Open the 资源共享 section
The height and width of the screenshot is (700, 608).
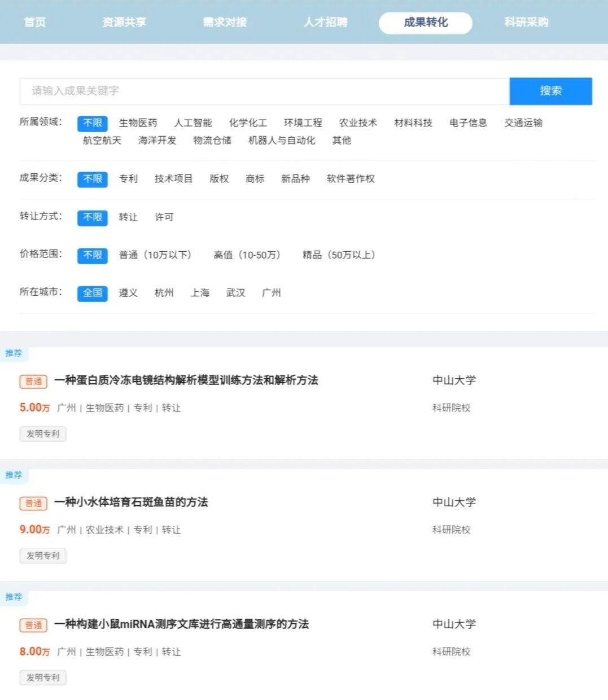tap(124, 23)
